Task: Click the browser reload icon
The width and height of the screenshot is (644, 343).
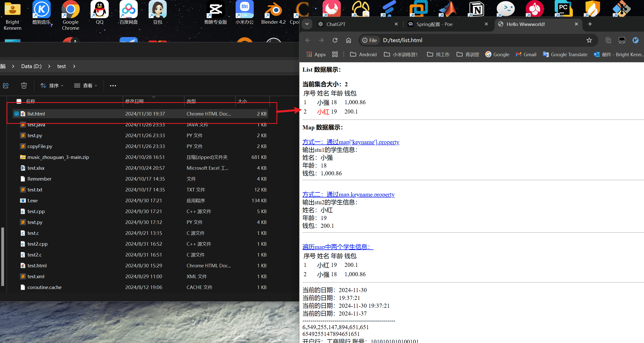Action: click(335, 40)
